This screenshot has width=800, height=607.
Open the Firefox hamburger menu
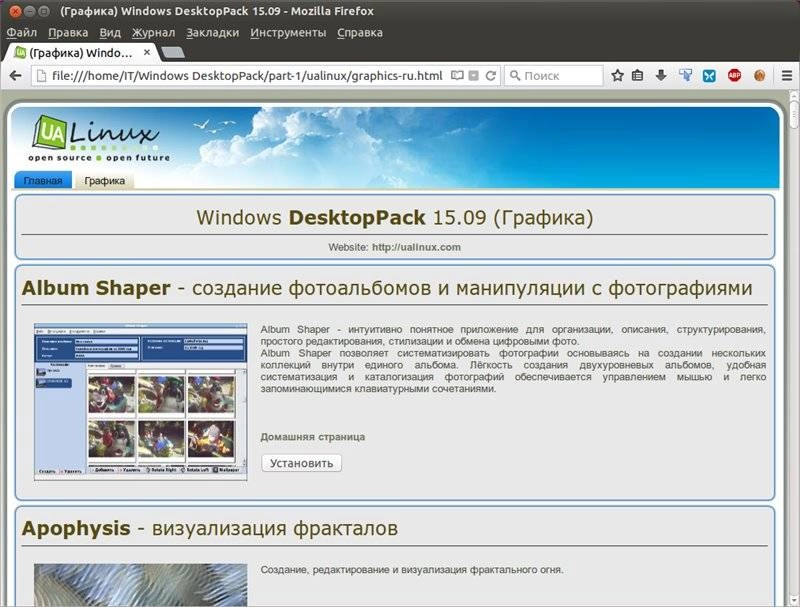click(787, 76)
